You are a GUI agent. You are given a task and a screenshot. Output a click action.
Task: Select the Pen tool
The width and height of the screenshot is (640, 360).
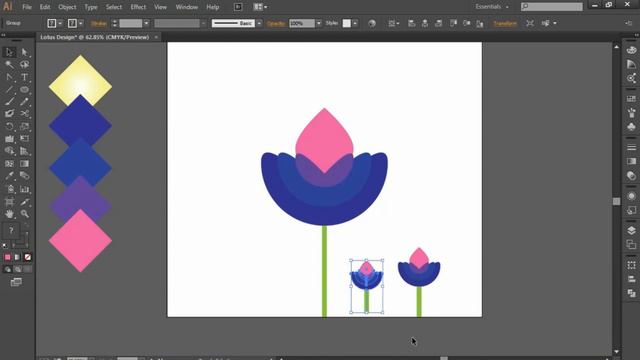coord(9,77)
